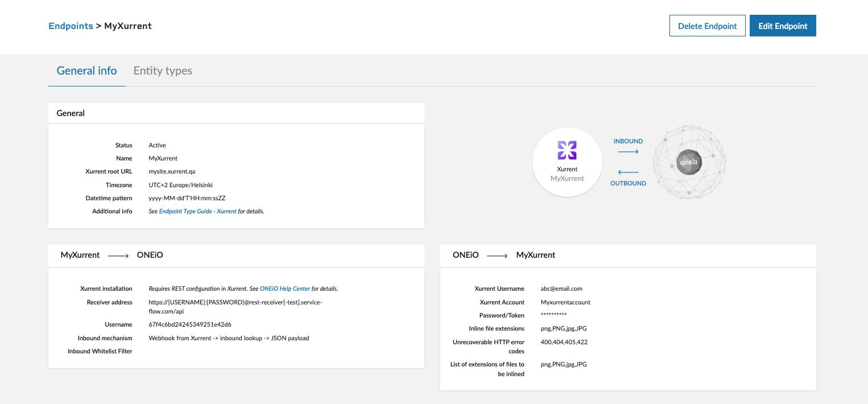Viewport: 868px width, 404px height.
Task: Click the Name value MyXurrent
Action: [163, 158]
